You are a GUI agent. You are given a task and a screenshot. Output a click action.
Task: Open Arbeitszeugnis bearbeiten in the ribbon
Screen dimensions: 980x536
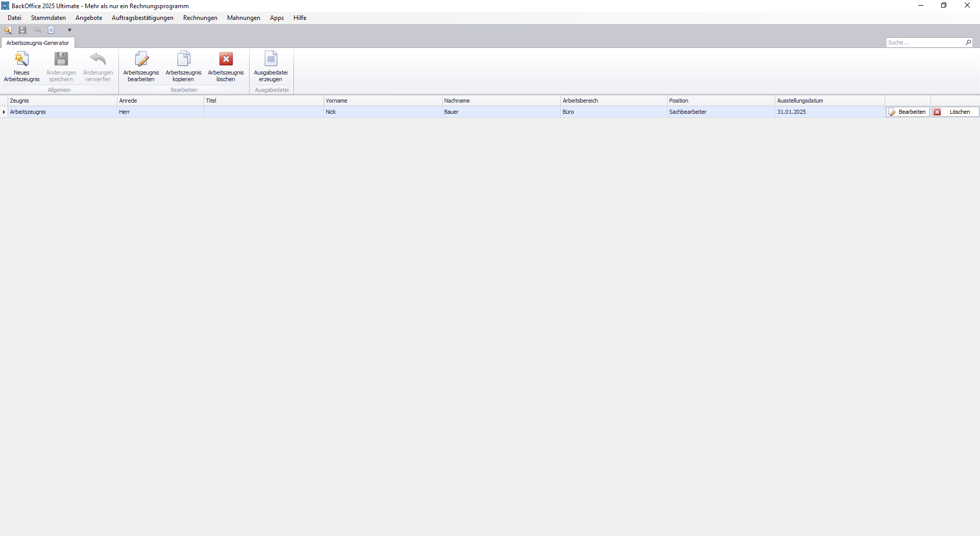(141, 66)
